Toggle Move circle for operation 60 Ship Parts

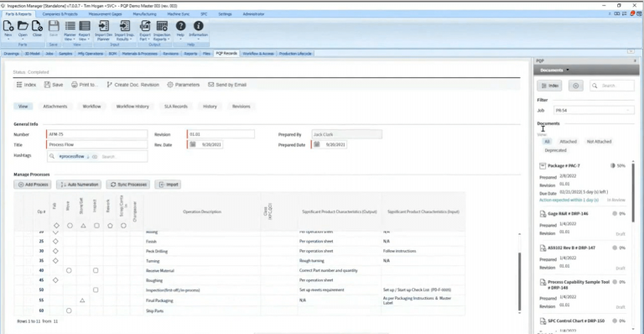tap(69, 311)
